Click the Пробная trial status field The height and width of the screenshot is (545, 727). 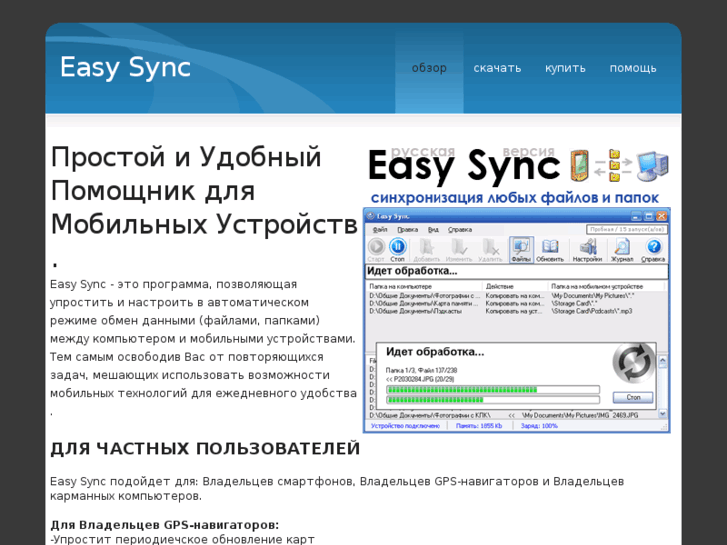[x=627, y=229]
